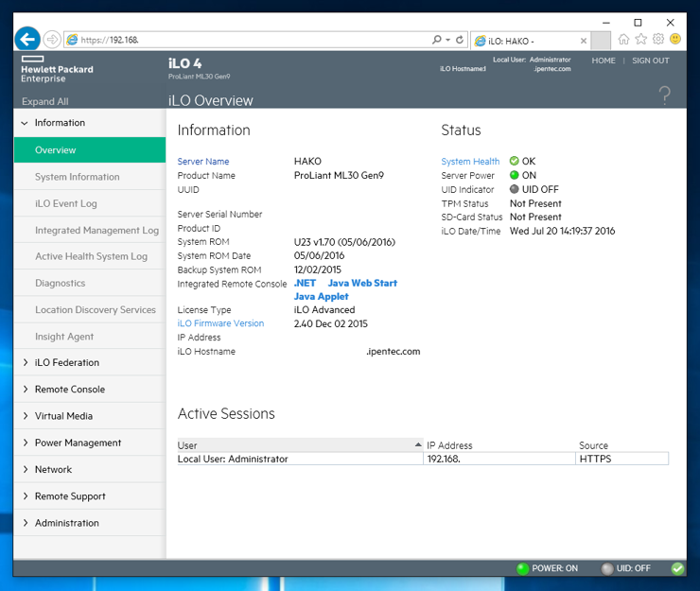Expand the iLO Federation section

click(25, 362)
